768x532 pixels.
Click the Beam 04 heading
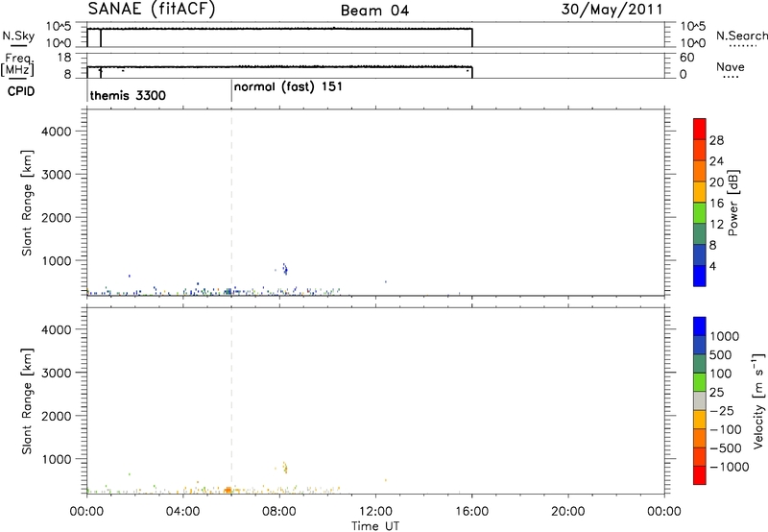[374, 11]
